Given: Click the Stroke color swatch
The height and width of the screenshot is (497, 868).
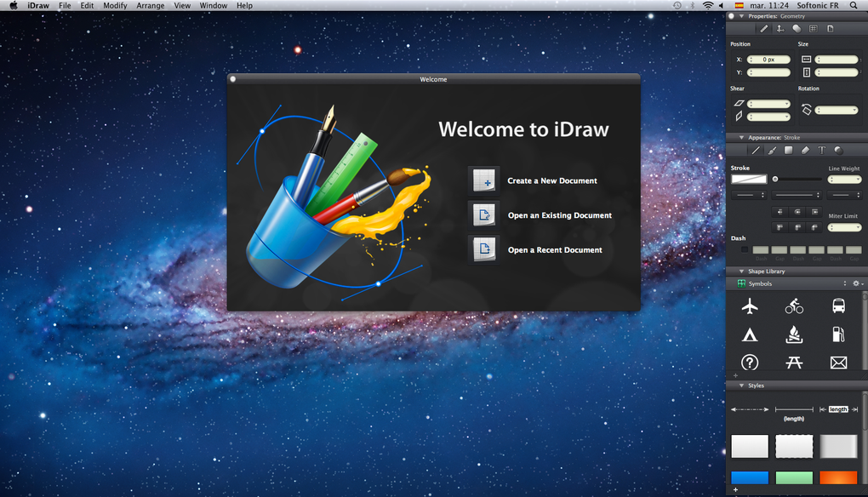Looking at the screenshot, I should pyautogui.click(x=749, y=180).
